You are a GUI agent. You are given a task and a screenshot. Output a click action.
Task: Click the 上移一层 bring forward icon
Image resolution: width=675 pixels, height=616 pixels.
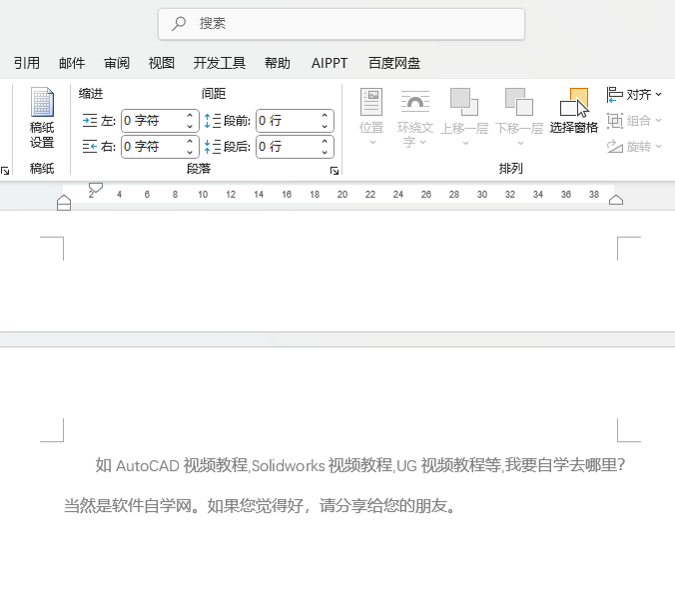pos(464,102)
